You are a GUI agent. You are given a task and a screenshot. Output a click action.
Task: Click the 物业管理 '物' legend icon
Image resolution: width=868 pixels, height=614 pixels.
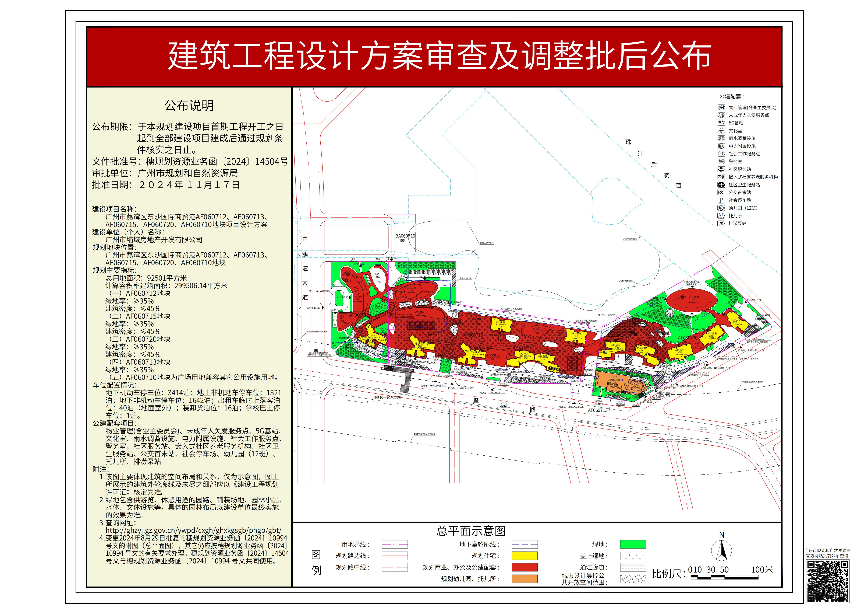[721, 107]
